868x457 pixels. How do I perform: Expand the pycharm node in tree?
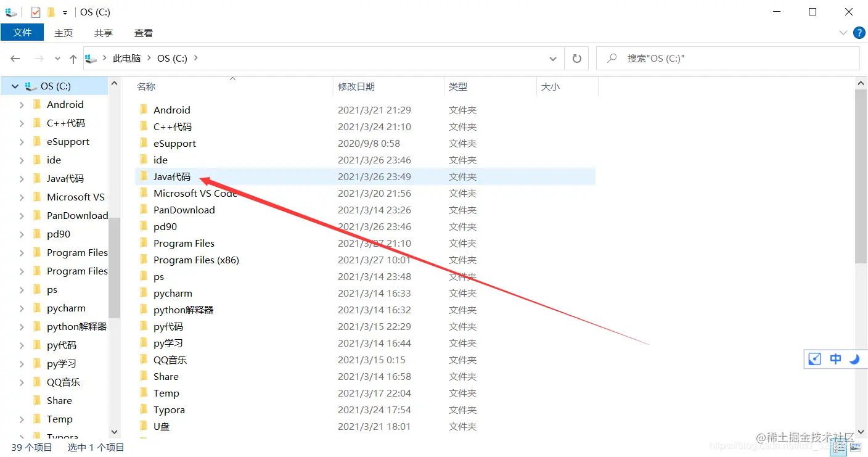pos(22,308)
